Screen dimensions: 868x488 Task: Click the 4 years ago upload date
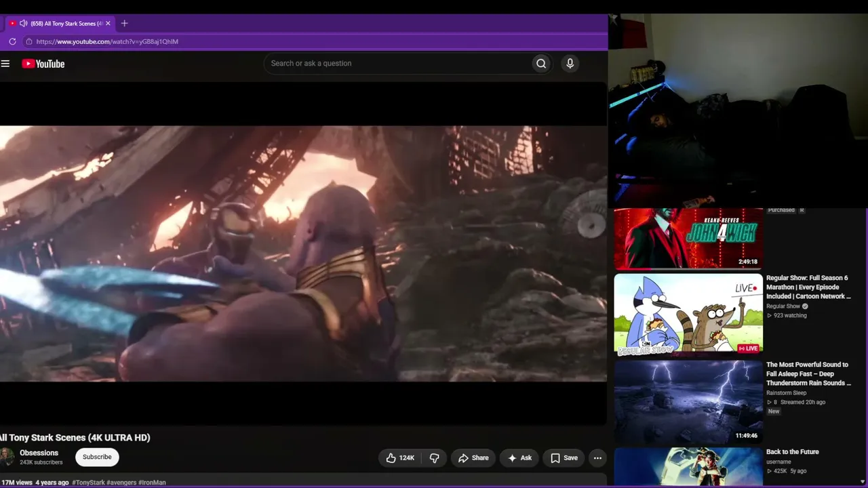click(52, 483)
